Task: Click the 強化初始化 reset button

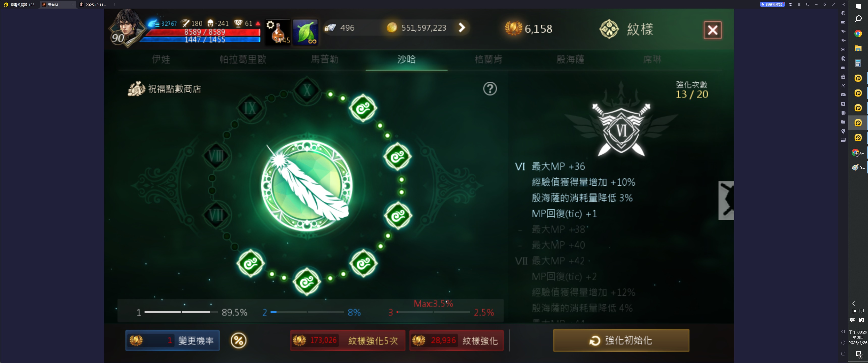Action: tap(621, 341)
